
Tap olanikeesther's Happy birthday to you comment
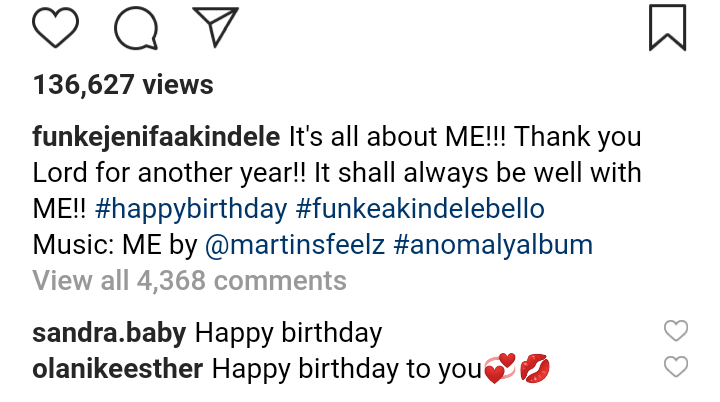click(x=347, y=369)
